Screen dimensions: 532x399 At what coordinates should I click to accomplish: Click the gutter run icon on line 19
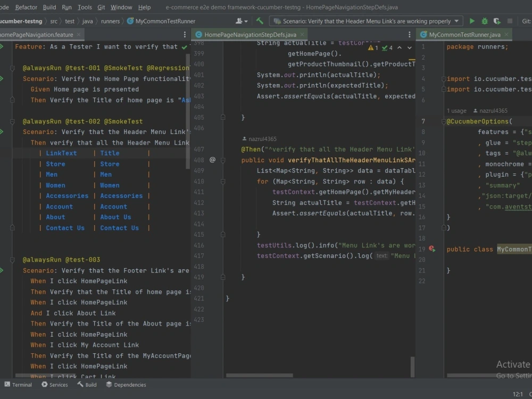(x=432, y=249)
